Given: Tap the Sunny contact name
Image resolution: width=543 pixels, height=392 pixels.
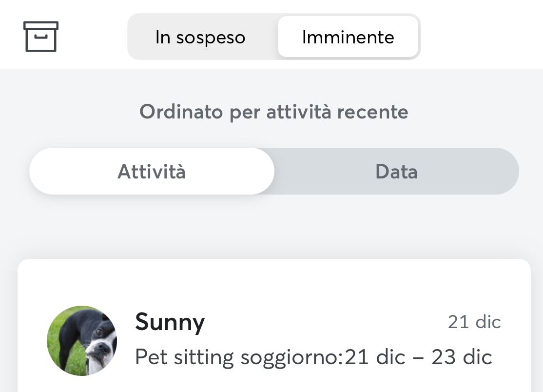Looking at the screenshot, I should point(170,322).
